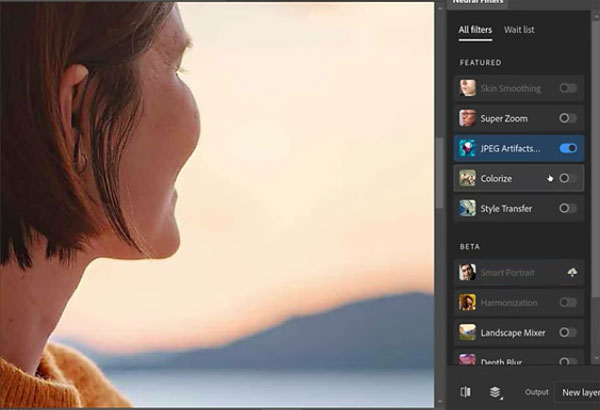Click the Style Transfer filter thumbnail icon
Viewport: 600px width, 410px height.
(x=467, y=208)
